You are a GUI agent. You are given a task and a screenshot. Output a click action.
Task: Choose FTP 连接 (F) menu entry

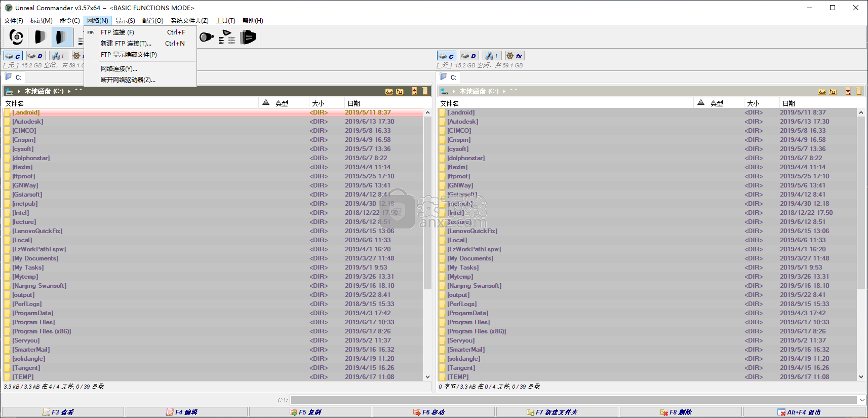pos(140,32)
